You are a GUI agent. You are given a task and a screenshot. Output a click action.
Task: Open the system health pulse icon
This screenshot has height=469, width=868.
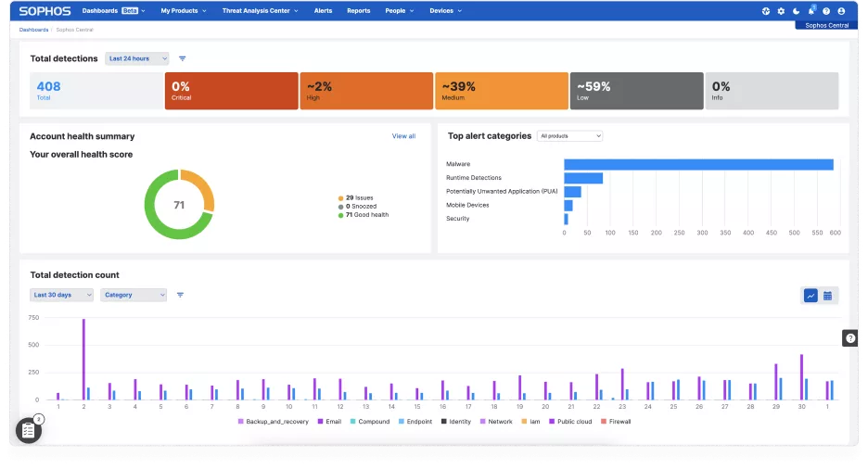766,11
